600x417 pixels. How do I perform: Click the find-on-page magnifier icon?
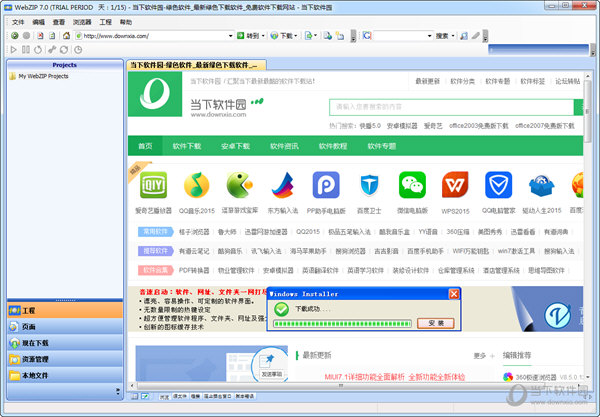tap(464, 36)
